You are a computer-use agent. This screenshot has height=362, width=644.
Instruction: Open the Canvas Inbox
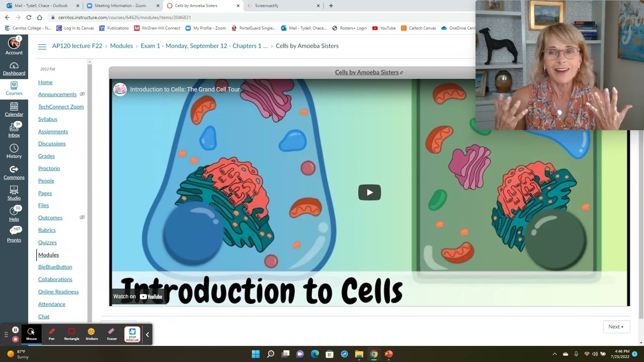click(14, 130)
